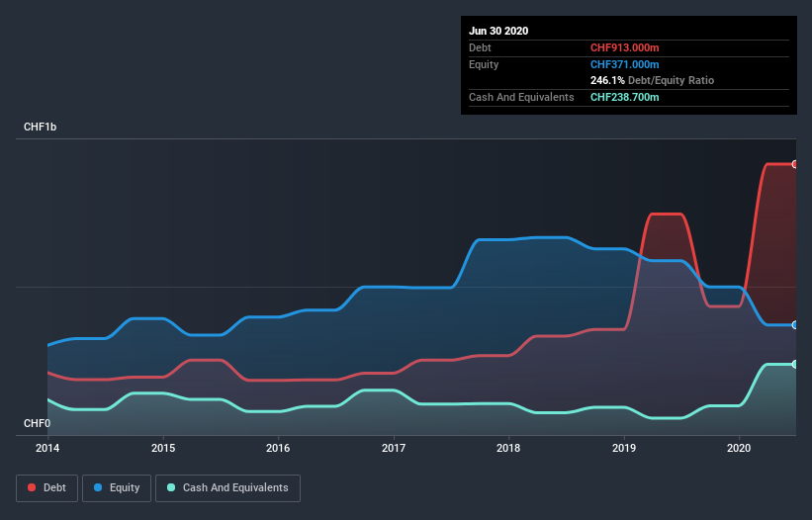Click the 2018 x-axis label
Image resolution: width=812 pixels, height=520 pixels.
[x=508, y=448]
